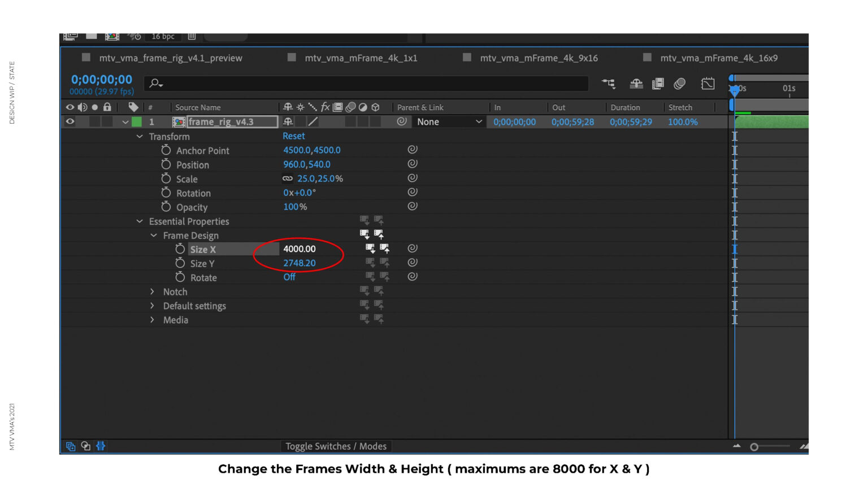Click the current time indicator playhead
868x488 pixels.
[734, 90]
